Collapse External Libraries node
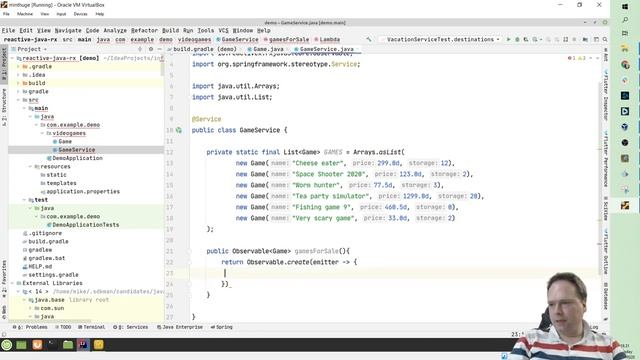Image resolution: width=640 pixels, height=360 pixels. pos(13,283)
